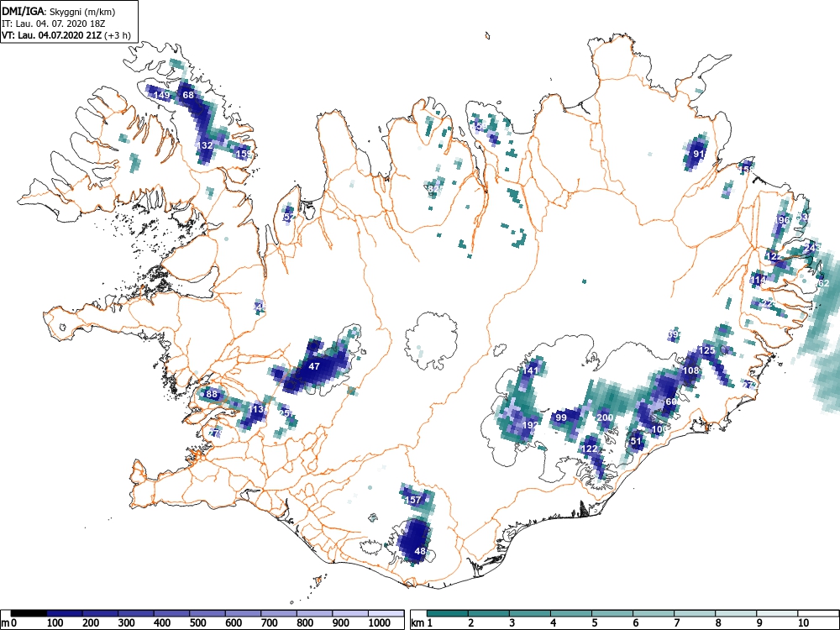Screen dimensions: 840x630
Task: Select the dark teal 1 km legend swatch
Action: pos(448,613)
